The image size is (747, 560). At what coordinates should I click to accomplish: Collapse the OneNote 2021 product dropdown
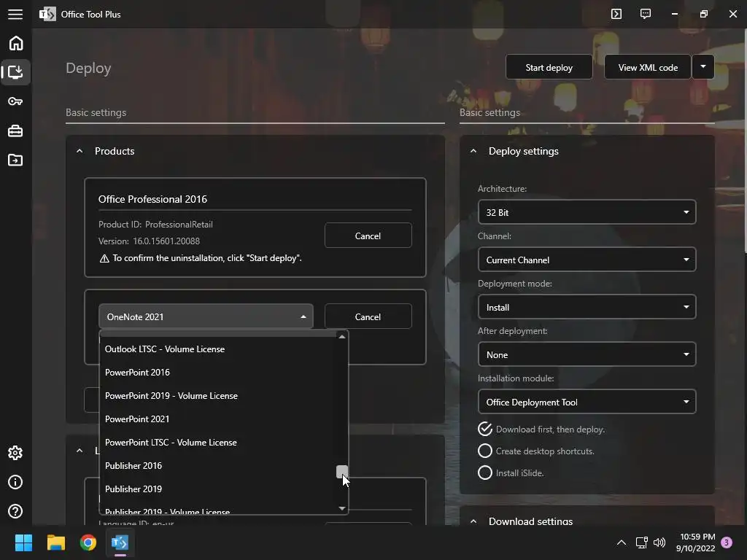click(x=206, y=316)
